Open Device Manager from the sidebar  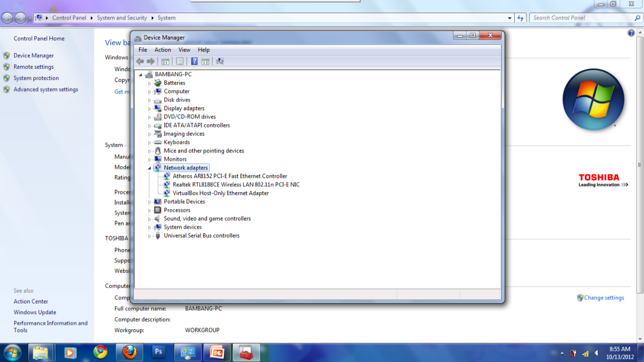[x=34, y=55]
